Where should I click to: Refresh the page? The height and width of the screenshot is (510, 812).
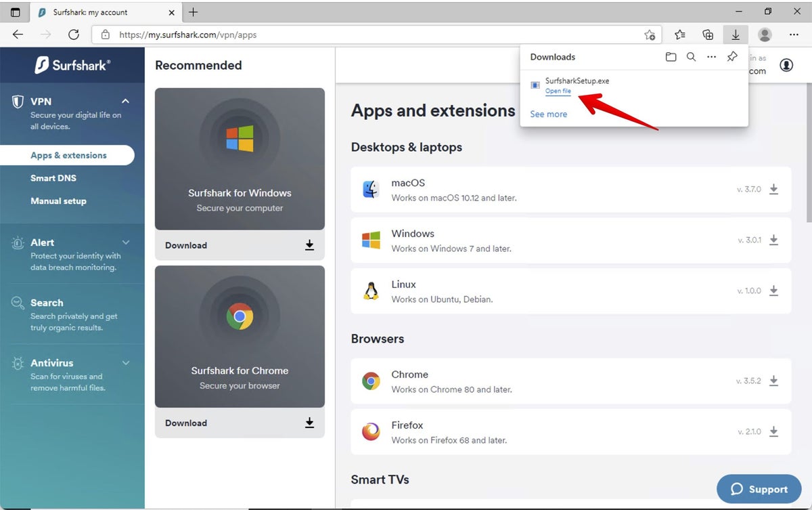click(x=74, y=35)
